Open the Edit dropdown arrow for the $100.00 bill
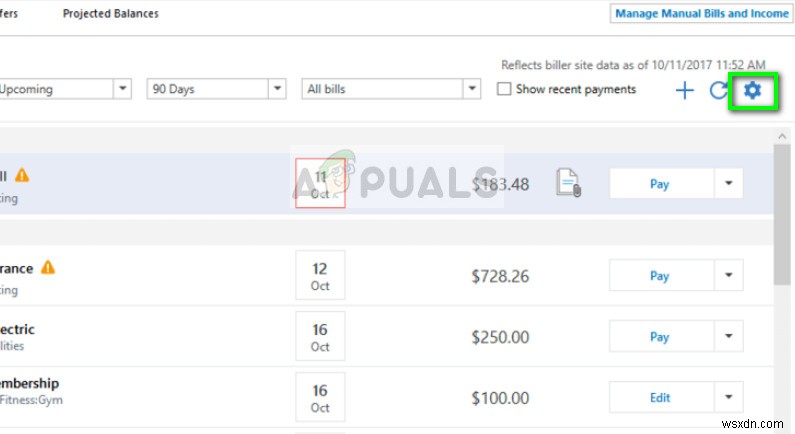 728,397
